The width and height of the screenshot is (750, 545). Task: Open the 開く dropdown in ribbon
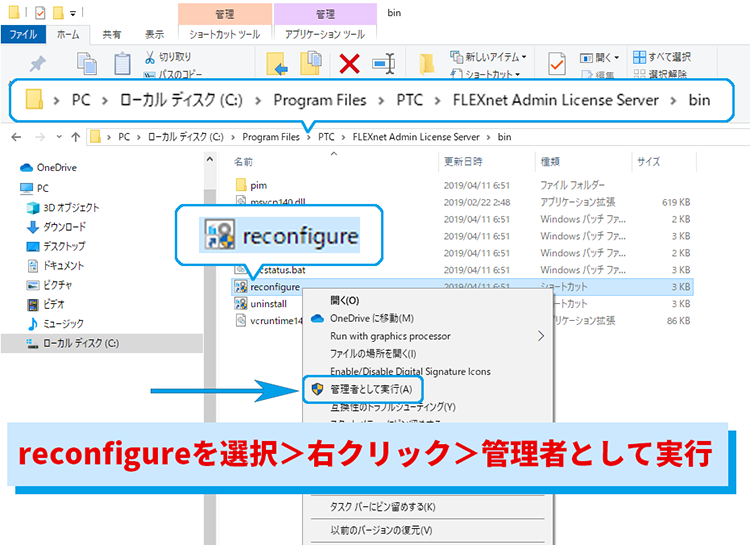point(599,58)
